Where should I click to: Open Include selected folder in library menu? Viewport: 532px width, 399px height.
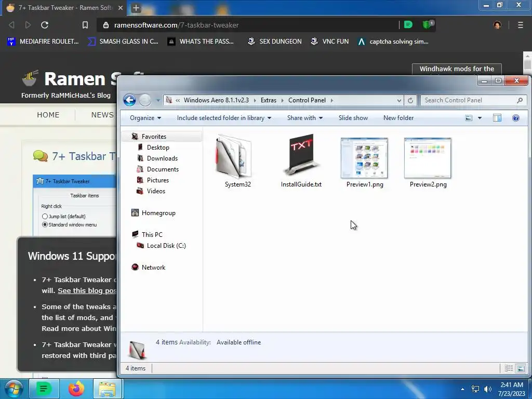[x=224, y=118]
